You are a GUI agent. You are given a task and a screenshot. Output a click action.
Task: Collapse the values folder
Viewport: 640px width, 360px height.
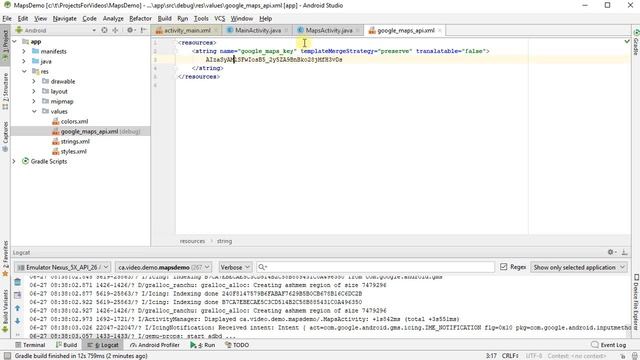34,111
